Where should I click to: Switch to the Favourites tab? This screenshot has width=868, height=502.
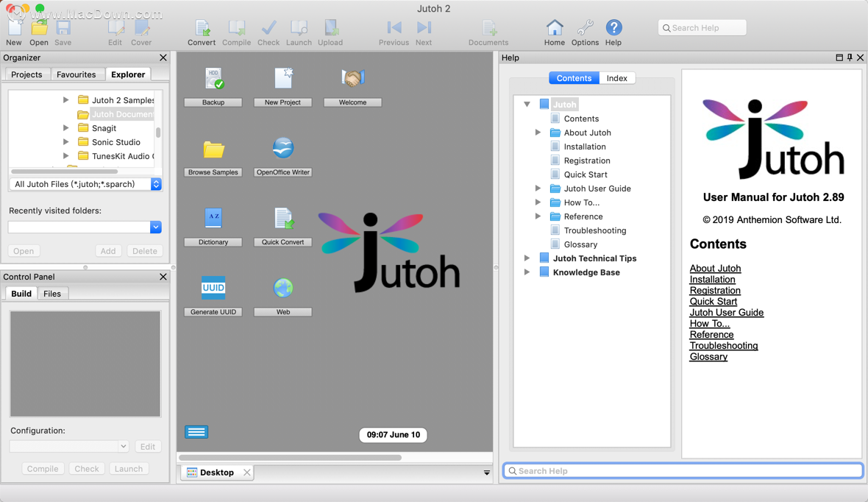[x=76, y=74]
